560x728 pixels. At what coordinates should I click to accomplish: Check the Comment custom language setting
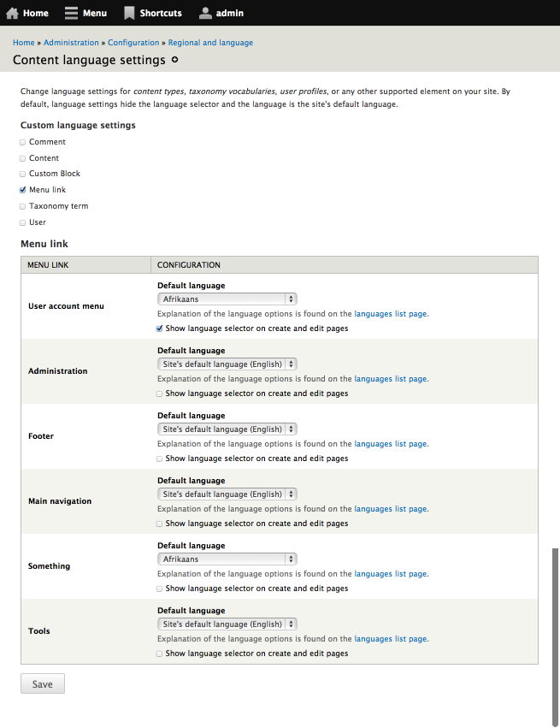pos(21,141)
